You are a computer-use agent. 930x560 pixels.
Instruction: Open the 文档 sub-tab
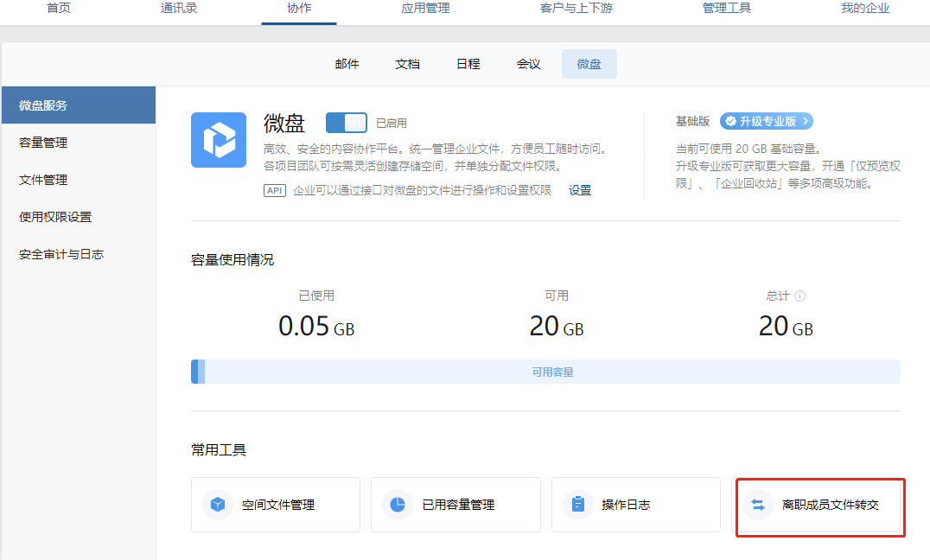coord(407,64)
